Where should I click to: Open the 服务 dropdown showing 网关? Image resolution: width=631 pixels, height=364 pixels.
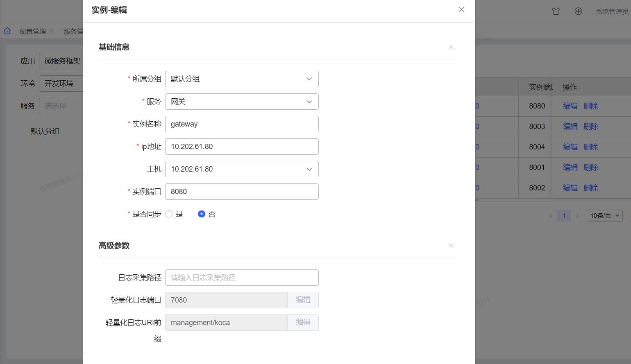242,102
